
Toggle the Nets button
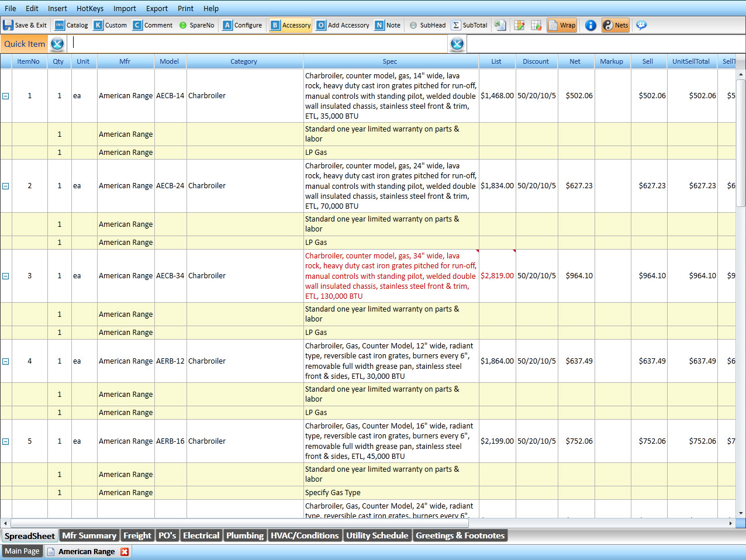click(616, 25)
